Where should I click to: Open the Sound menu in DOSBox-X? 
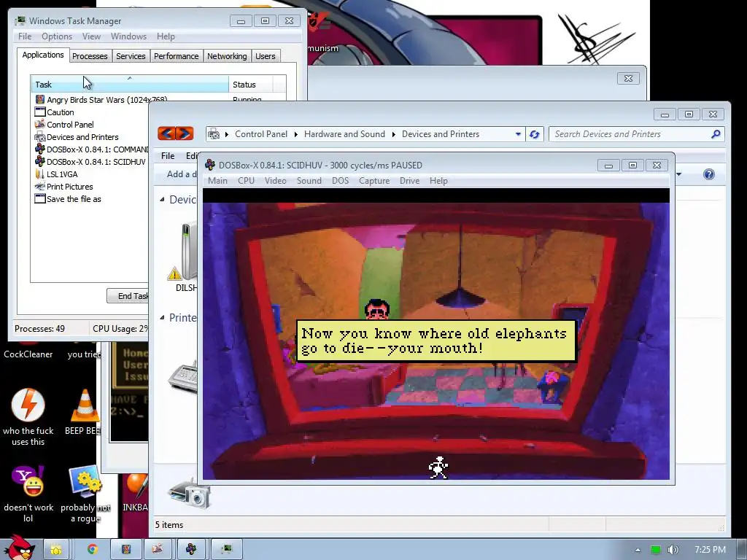pyautogui.click(x=309, y=181)
